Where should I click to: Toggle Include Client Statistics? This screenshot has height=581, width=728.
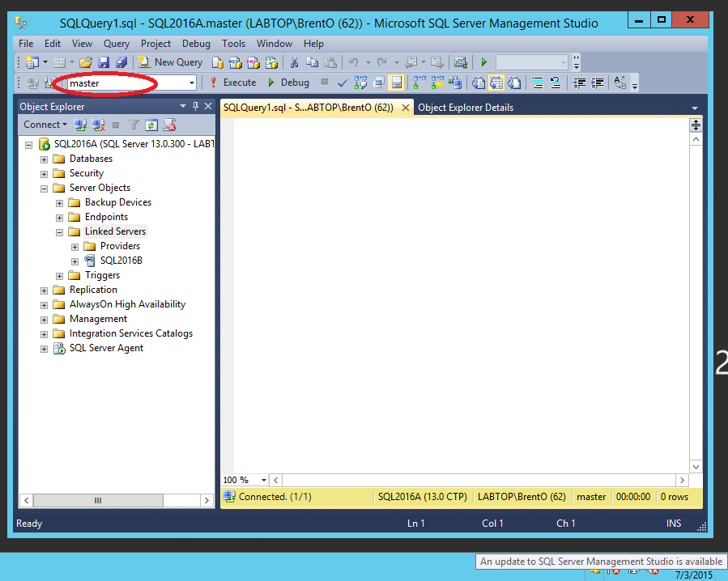[x=455, y=83]
